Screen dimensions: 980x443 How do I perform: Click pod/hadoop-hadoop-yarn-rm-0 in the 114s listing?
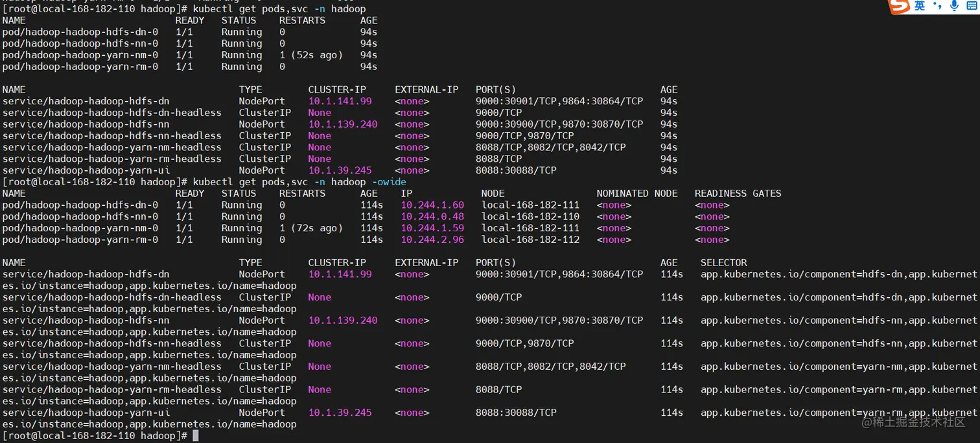tap(80, 240)
